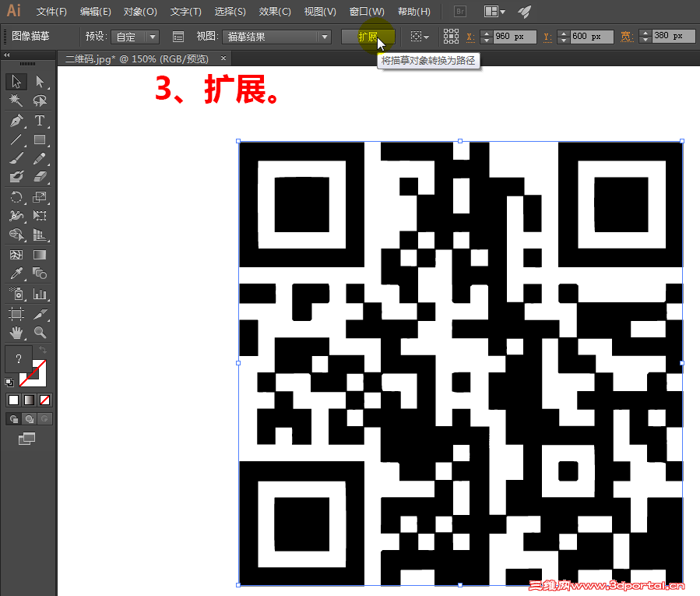Open the Image Trace panel icon
This screenshot has height=596, width=700.
tap(178, 37)
